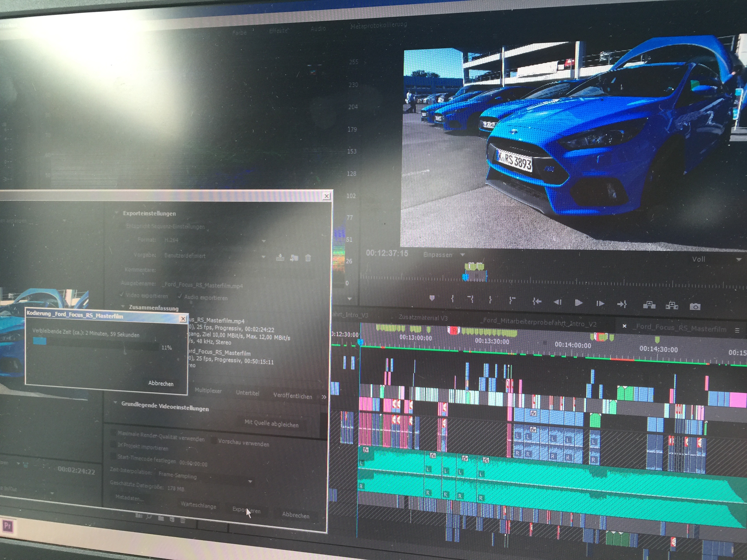Play the sequence in Program Monitor
Screen dimensions: 747x560
pos(579,302)
